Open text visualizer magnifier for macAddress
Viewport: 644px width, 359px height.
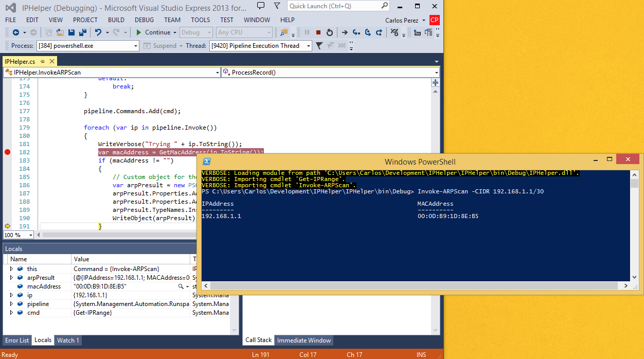click(x=181, y=286)
